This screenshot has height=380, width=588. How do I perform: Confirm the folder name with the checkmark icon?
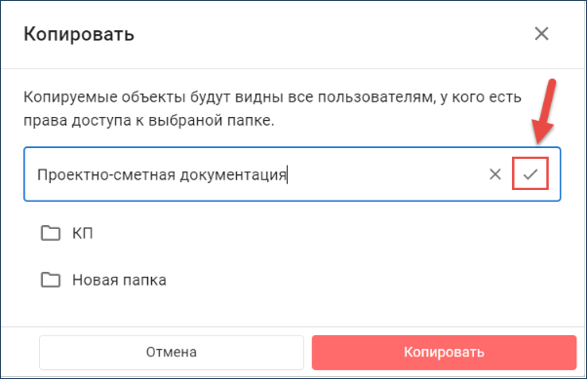[530, 173]
